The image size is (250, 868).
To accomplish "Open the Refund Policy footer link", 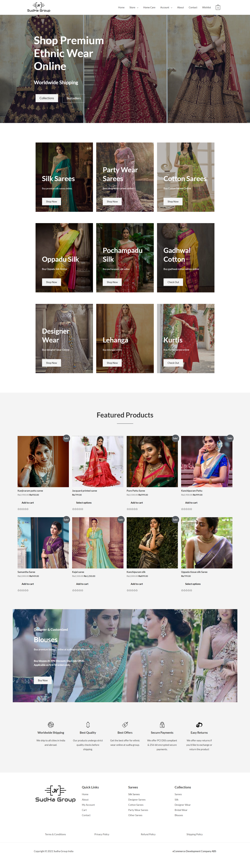I will tap(148, 834).
